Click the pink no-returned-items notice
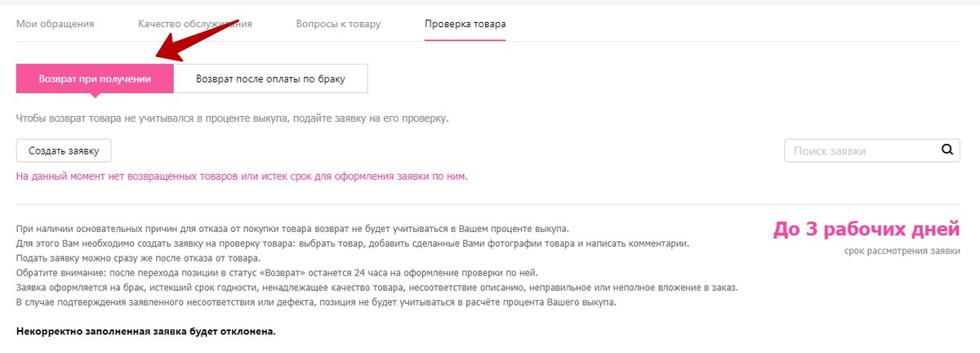This screenshot has height=353, width=980. click(x=242, y=176)
